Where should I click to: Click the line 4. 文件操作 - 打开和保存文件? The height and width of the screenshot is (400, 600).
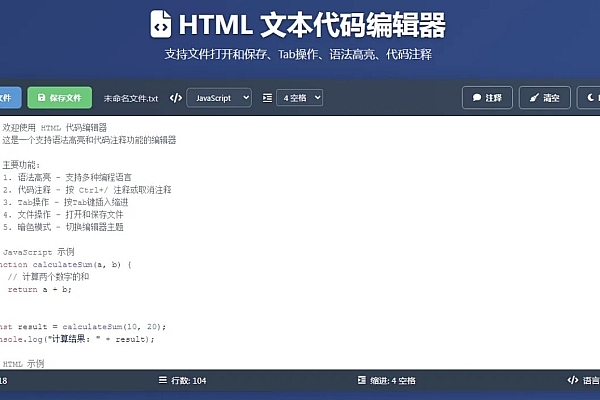63,215
